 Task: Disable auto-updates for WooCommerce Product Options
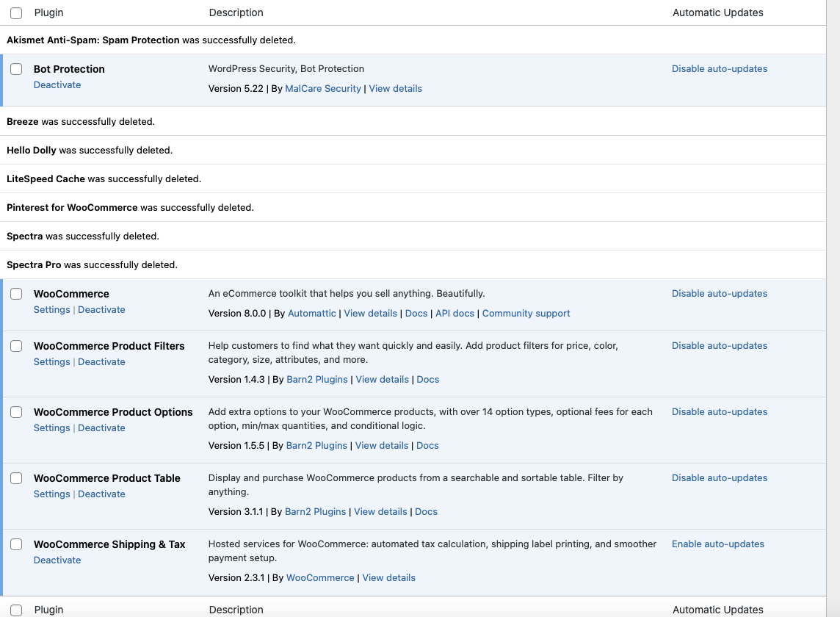pos(720,411)
